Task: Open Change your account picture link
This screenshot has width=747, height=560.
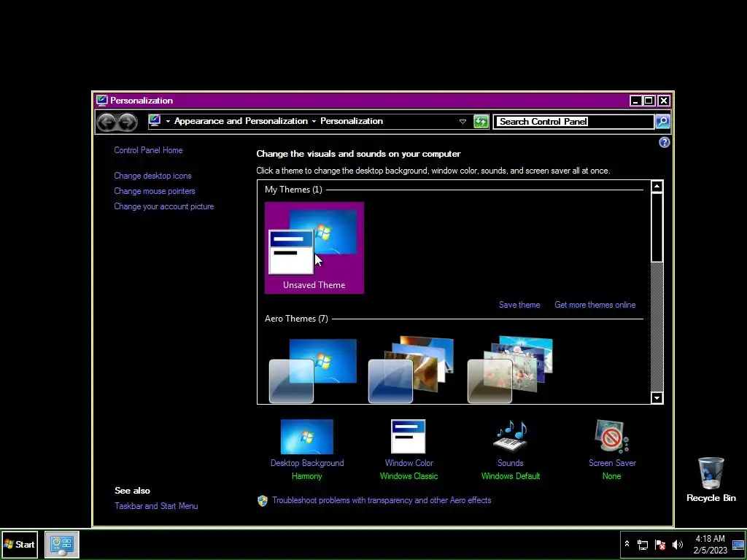Action: click(x=164, y=206)
